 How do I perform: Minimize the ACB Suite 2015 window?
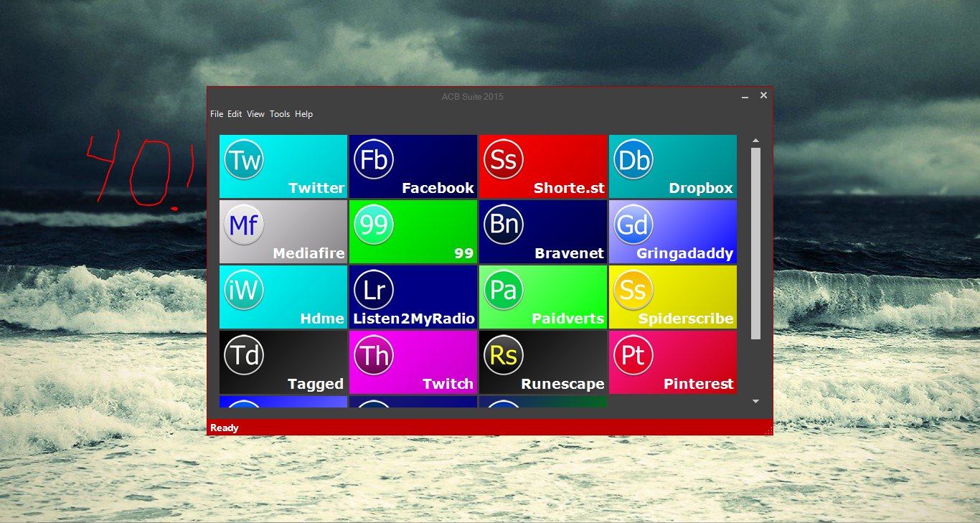point(745,96)
